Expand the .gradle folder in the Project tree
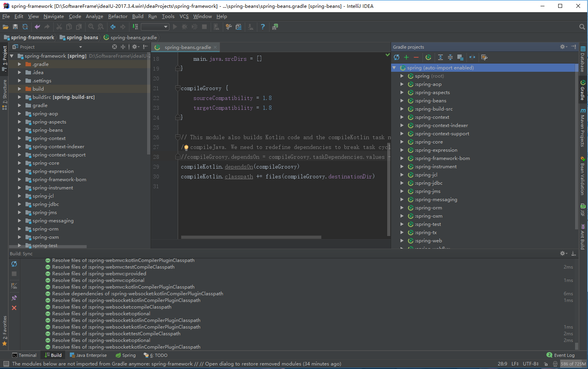This screenshot has height=369, width=588. tap(20, 64)
